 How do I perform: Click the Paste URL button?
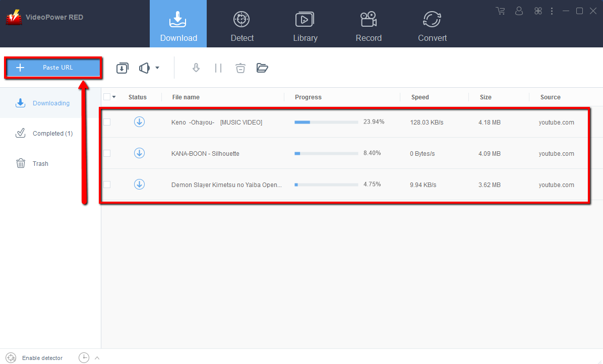click(x=53, y=67)
